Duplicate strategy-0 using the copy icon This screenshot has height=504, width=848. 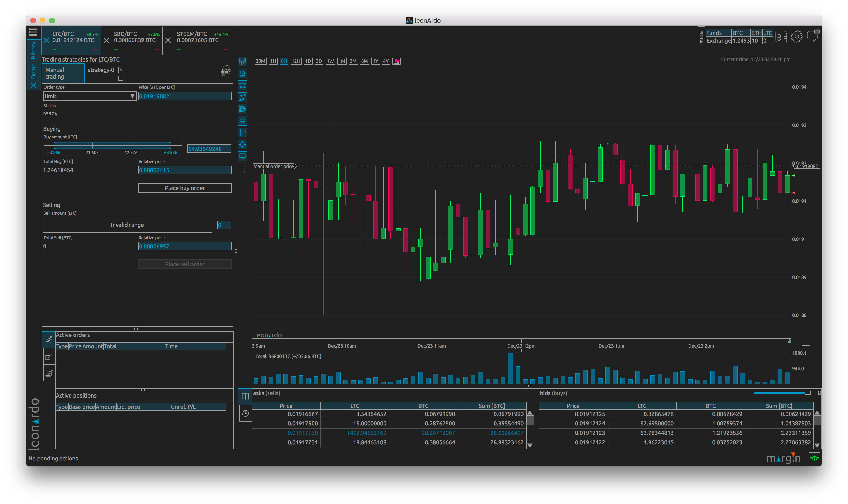[121, 78]
